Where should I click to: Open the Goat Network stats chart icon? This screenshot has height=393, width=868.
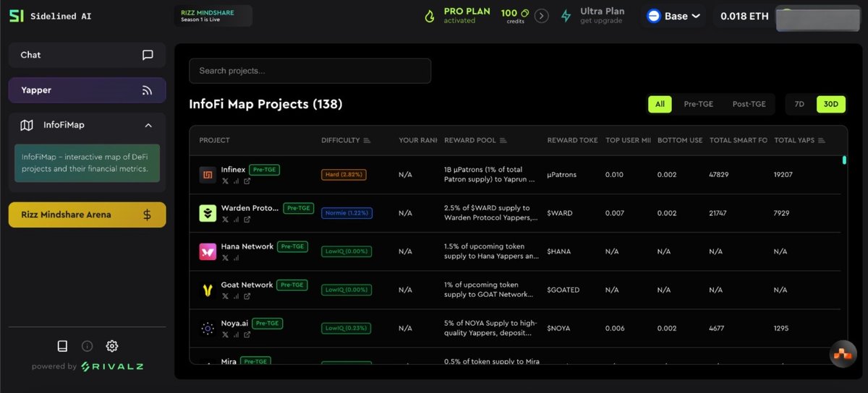click(236, 296)
